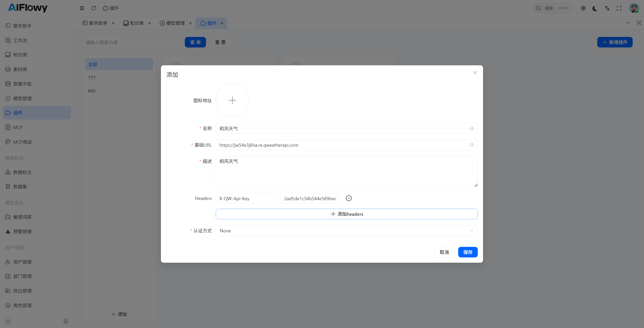Viewport: 644px width, 328px height.
Task: Click the 保存 button
Action: click(467, 252)
